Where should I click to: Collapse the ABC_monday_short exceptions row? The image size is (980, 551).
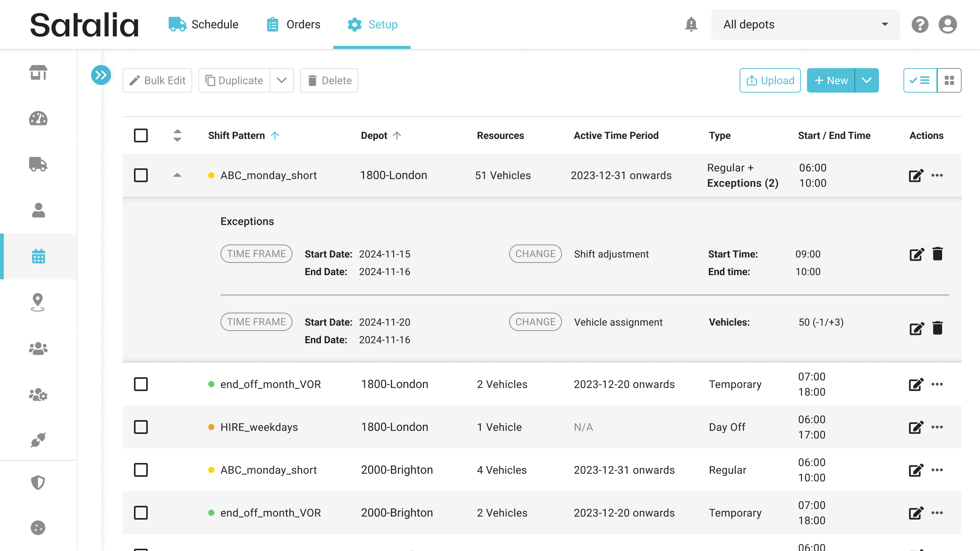tap(177, 175)
